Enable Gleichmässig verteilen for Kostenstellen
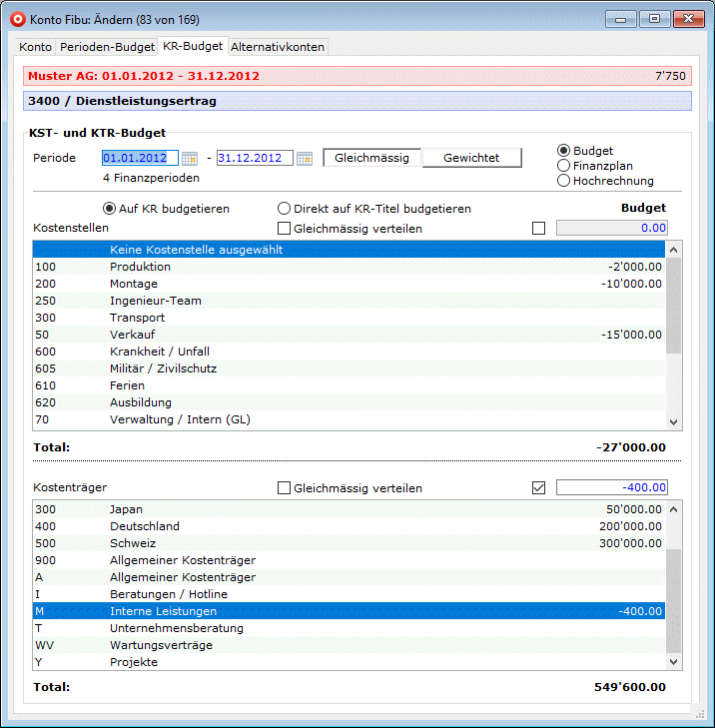Image resolution: width=715 pixels, height=728 pixels. pos(285,229)
